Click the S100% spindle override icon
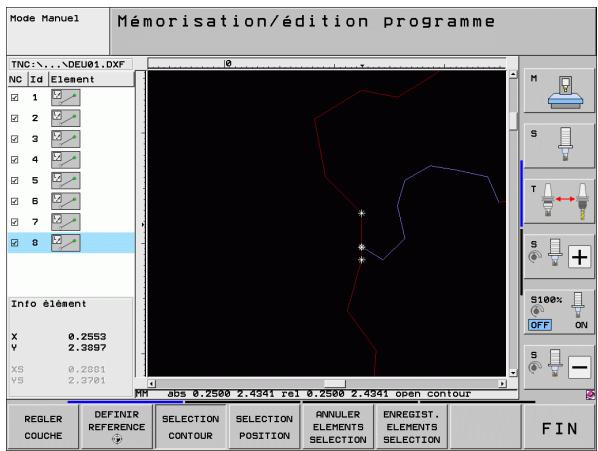 click(x=559, y=312)
